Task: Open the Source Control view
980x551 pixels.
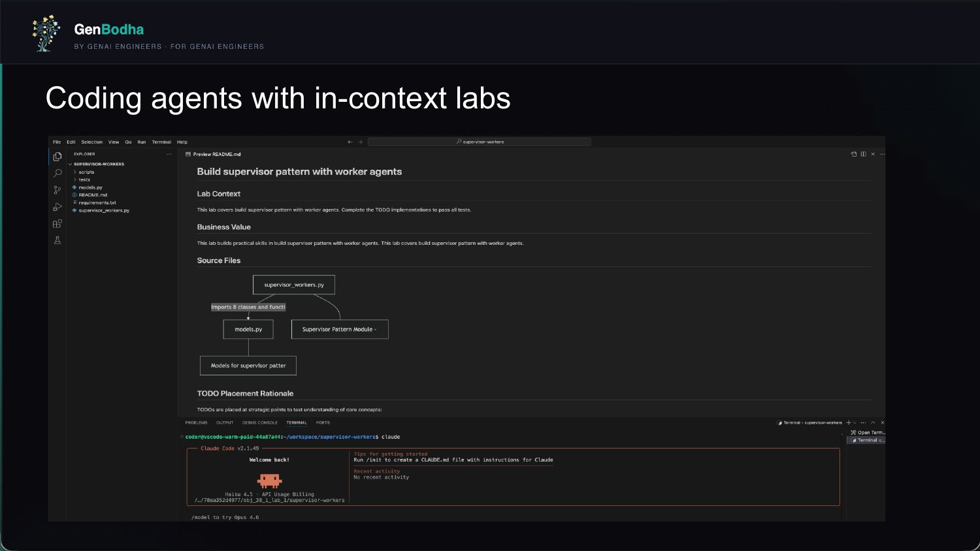Action: pos(57,190)
